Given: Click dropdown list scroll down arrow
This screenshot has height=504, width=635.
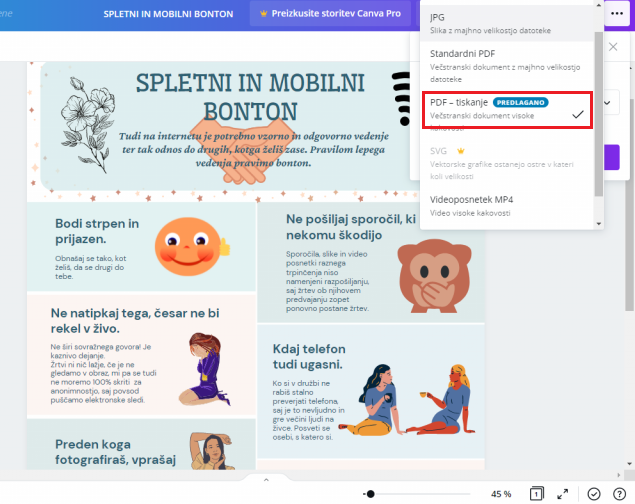Looking at the screenshot, I should click(599, 224).
